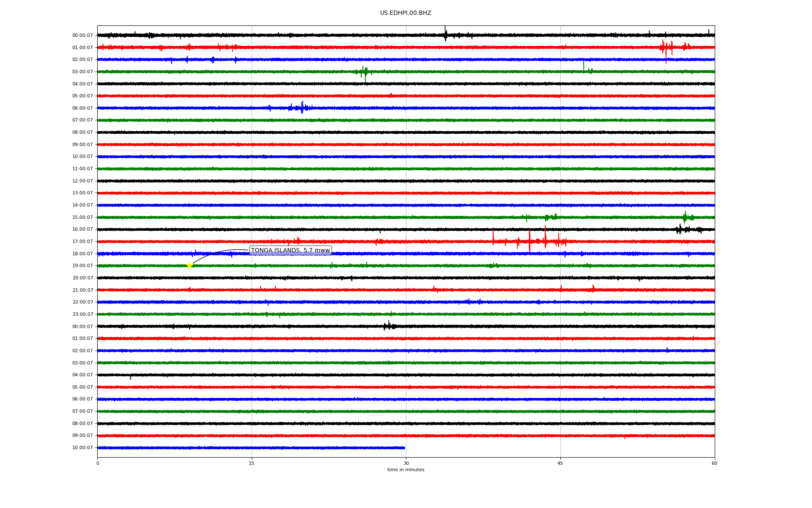Click the first 00:00:07 time label at top
This screenshot has height=508, width=812.
click(82, 36)
